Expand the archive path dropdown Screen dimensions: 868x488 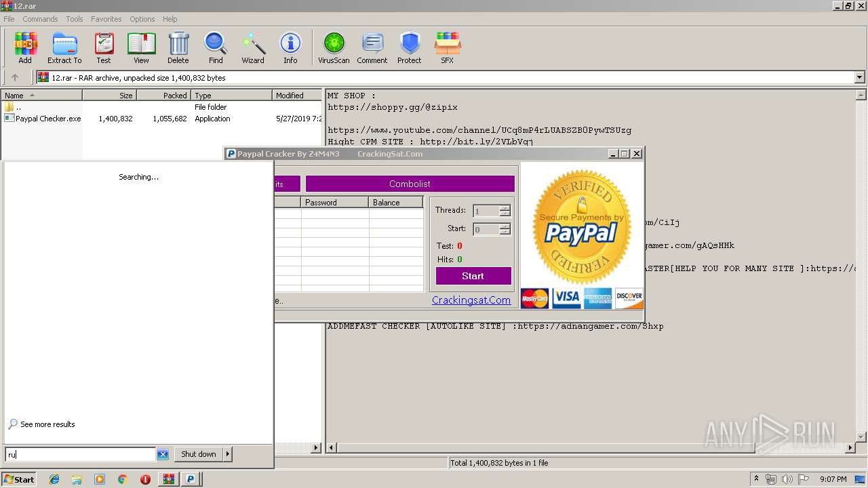pos(860,78)
